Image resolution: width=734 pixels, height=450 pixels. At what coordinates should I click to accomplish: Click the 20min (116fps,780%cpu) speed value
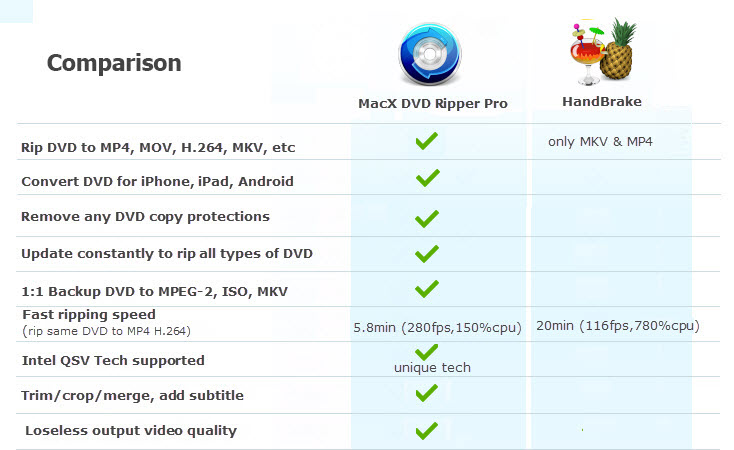tap(618, 325)
